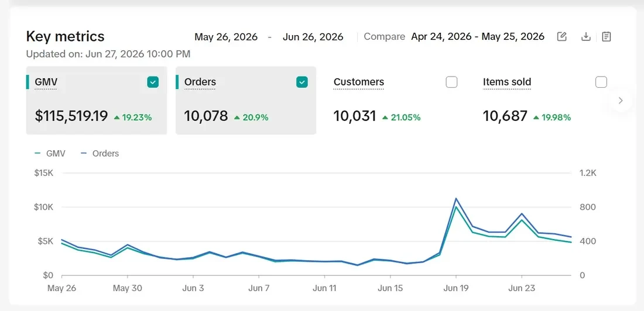The height and width of the screenshot is (311, 644).
Task: Click the Jun 11 x-axis label
Action: point(324,288)
